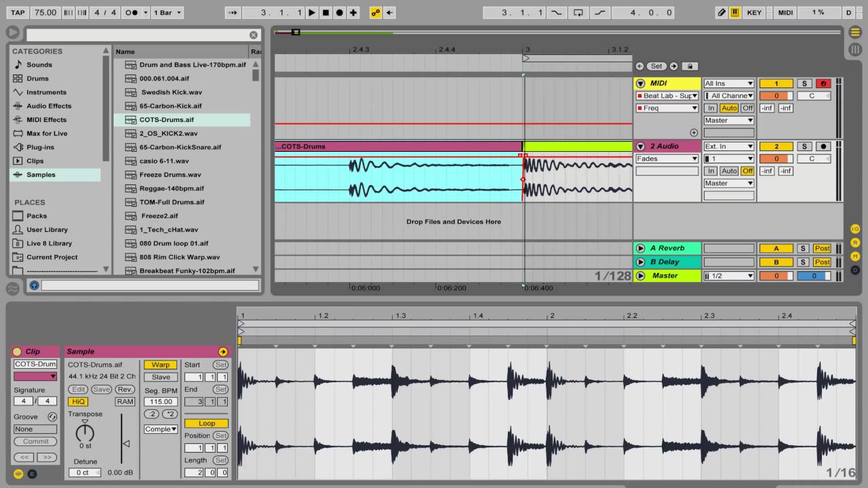Screen dimensions: 868x488
Task: Click the Stop transport button
Action: [x=325, y=12]
